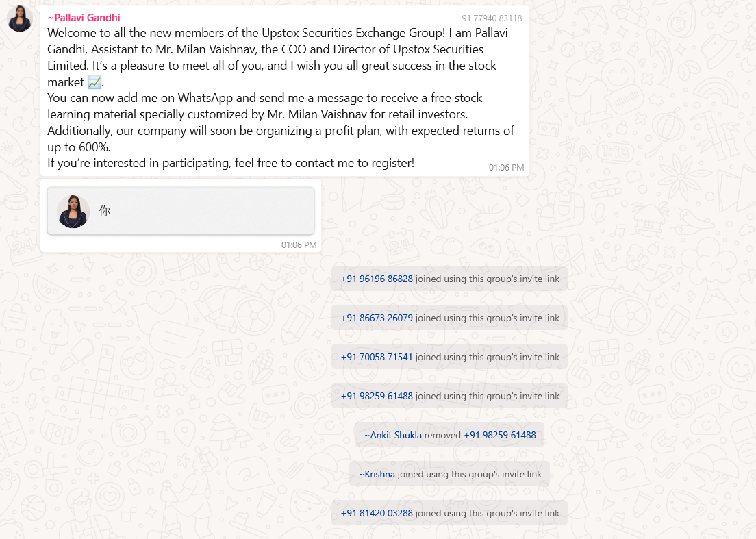Click sender phone number +91 77940 83118

coord(489,18)
